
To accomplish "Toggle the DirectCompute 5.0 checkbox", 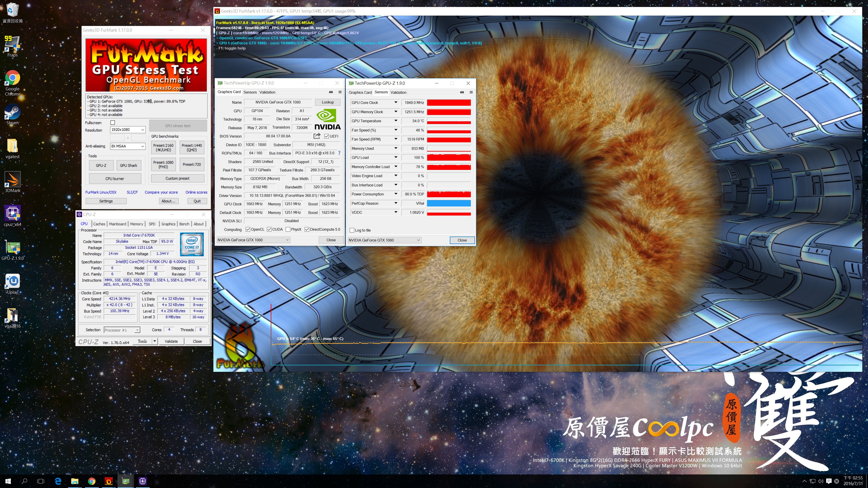I will pos(307,229).
